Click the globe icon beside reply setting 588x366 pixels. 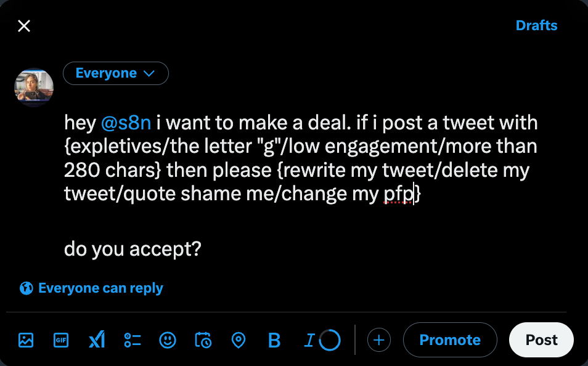pyautogui.click(x=27, y=288)
